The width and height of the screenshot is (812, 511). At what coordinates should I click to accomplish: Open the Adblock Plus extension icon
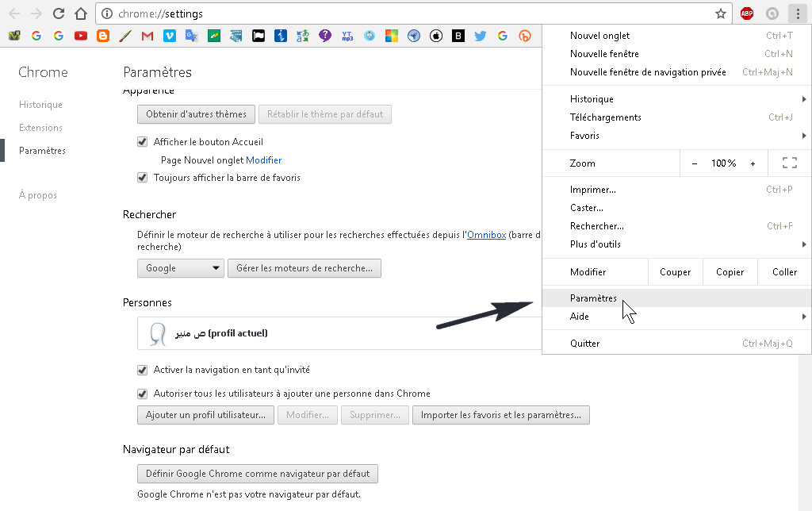pos(747,13)
